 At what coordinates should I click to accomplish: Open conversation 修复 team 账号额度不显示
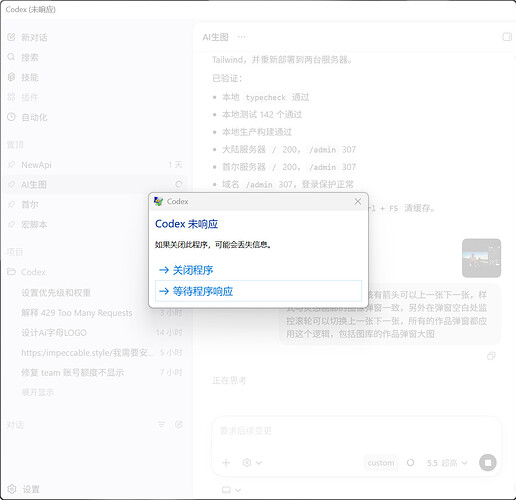(73, 373)
